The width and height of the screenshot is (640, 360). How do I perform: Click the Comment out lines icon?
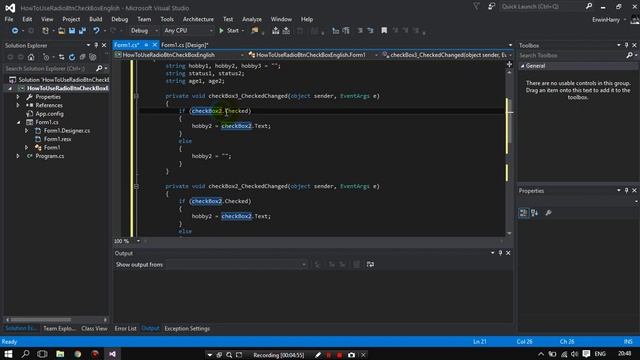click(360, 31)
